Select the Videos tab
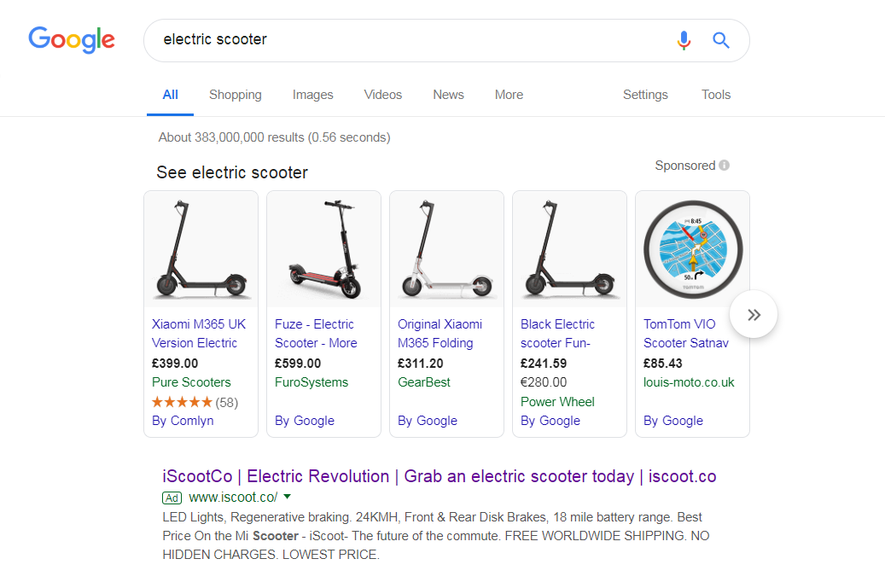The image size is (885, 588). coord(382,95)
